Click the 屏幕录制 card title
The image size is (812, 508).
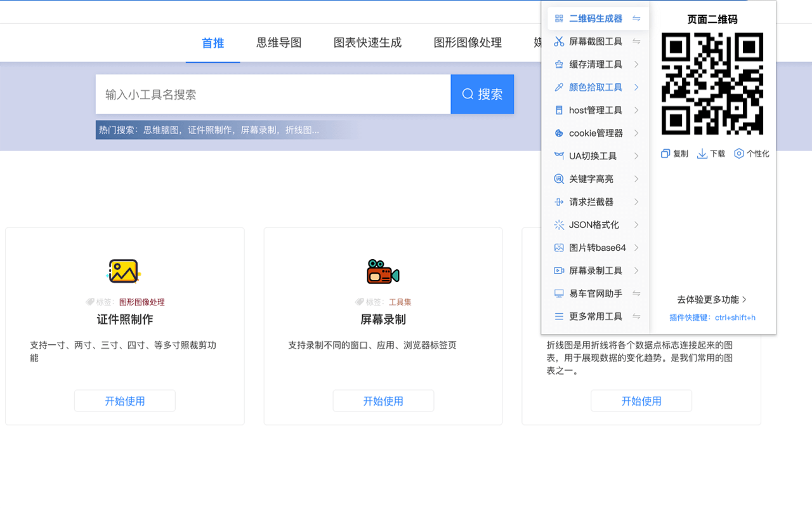tap(383, 319)
